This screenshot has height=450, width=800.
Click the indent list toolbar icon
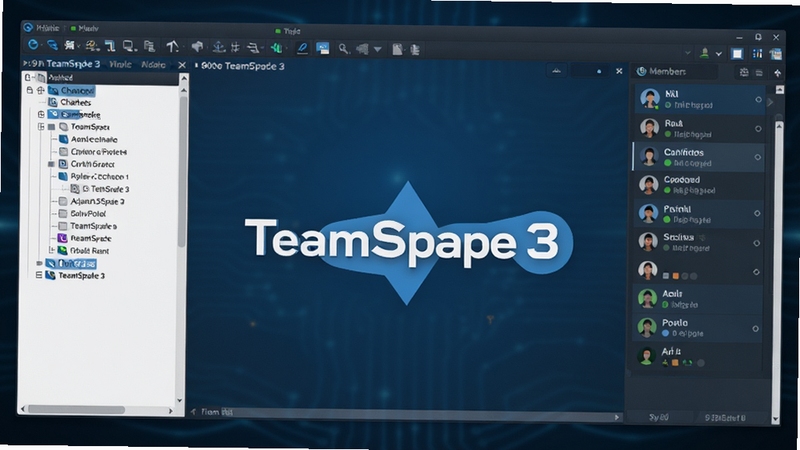pyautogui.click(x=253, y=48)
